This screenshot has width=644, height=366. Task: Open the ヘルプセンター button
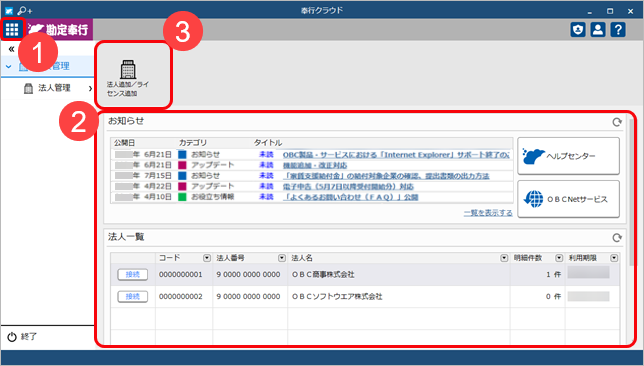tap(568, 156)
